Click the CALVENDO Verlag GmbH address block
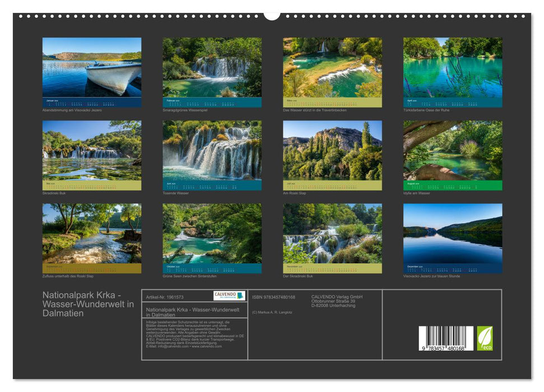 tap(336, 301)
